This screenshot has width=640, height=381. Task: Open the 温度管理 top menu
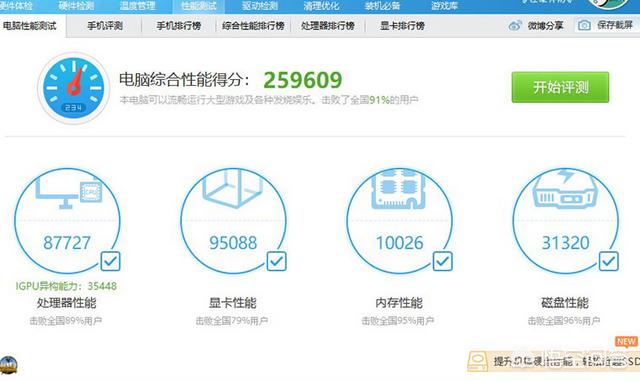point(138,6)
